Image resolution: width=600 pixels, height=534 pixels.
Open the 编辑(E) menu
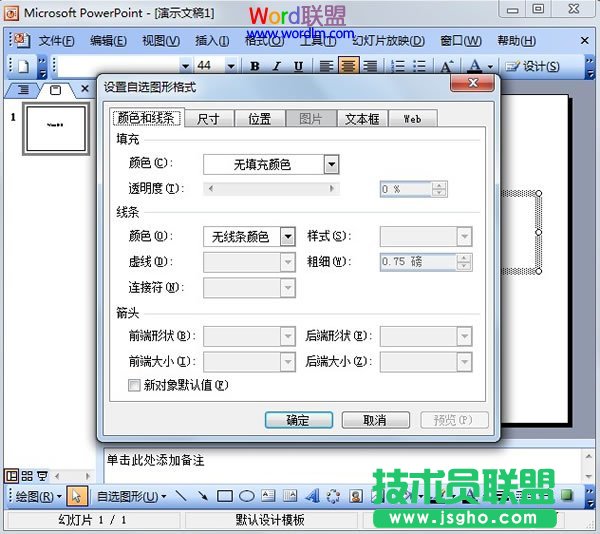tap(108, 41)
